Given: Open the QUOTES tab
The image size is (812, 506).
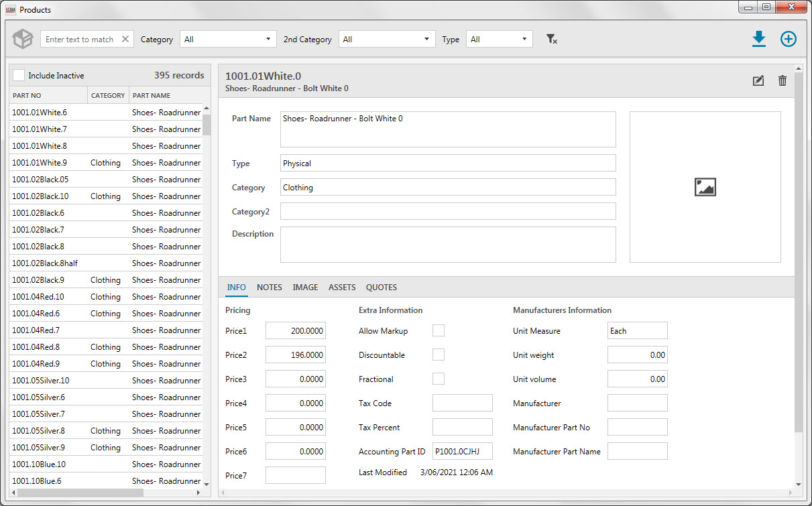Looking at the screenshot, I should tap(381, 287).
